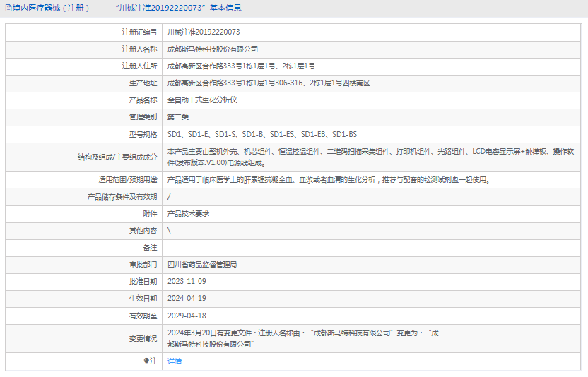Select product name 全自动干式生化分析仪
The height and width of the screenshot is (377, 588).
pos(202,100)
